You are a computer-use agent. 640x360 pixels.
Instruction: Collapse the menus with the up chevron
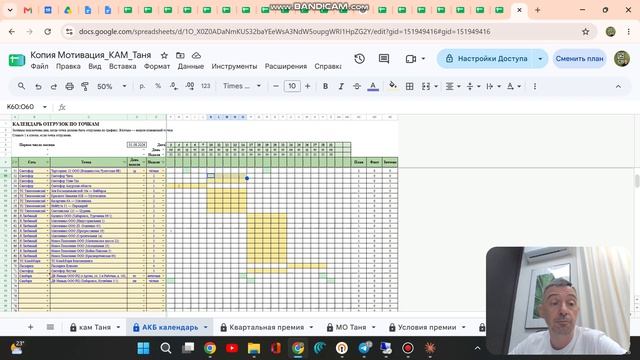click(618, 87)
